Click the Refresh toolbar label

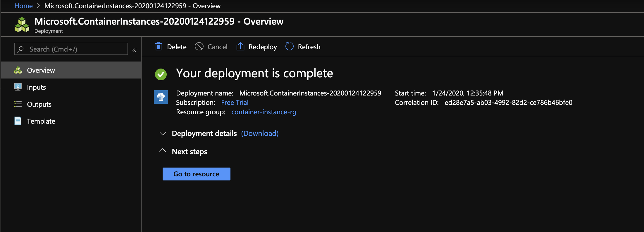(309, 47)
